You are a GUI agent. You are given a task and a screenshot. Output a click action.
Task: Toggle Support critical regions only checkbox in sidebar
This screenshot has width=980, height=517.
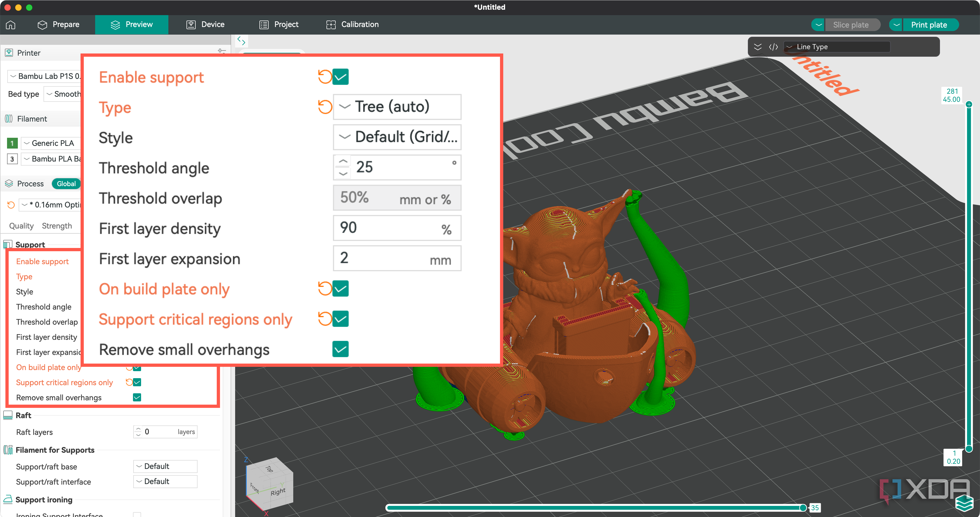(x=137, y=382)
